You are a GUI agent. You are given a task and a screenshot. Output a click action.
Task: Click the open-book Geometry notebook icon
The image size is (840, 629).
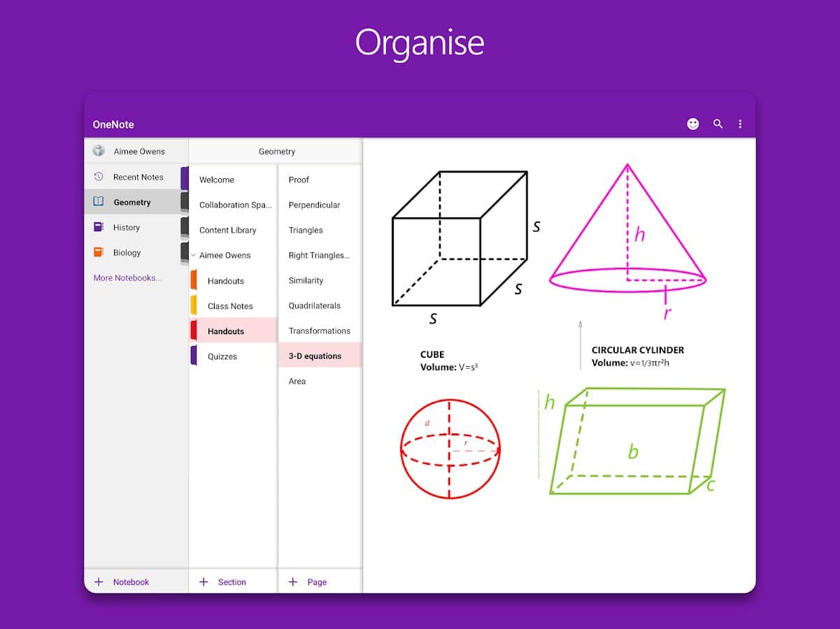click(x=99, y=202)
